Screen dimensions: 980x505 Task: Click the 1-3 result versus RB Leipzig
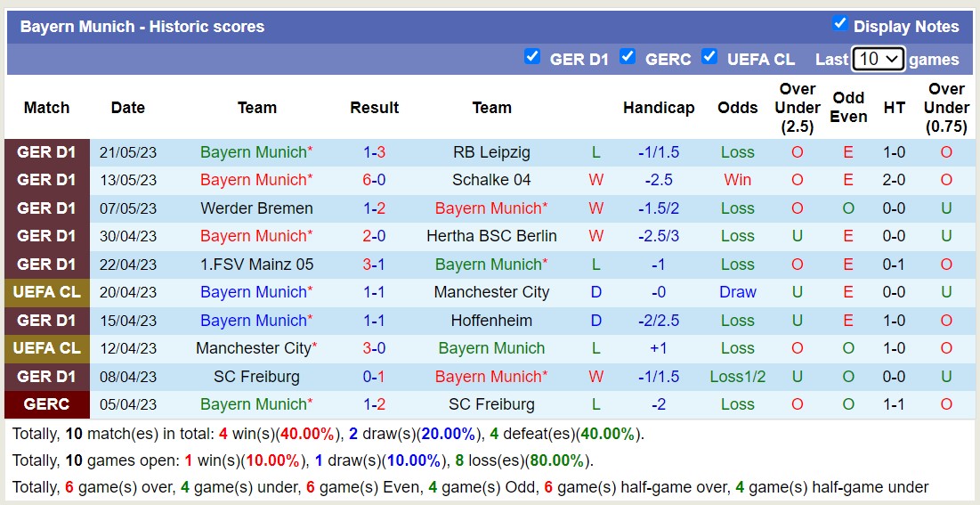[x=374, y=152]
